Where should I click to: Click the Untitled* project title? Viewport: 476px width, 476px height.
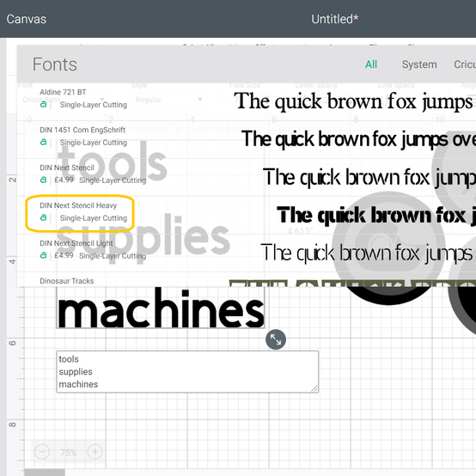335,19
